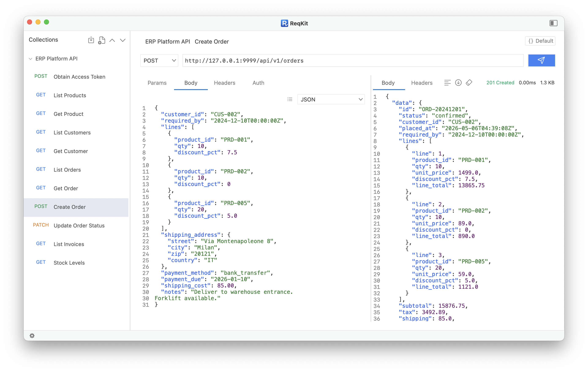Open the Auth tab
588x372 pixels.
tap(258, 83)
